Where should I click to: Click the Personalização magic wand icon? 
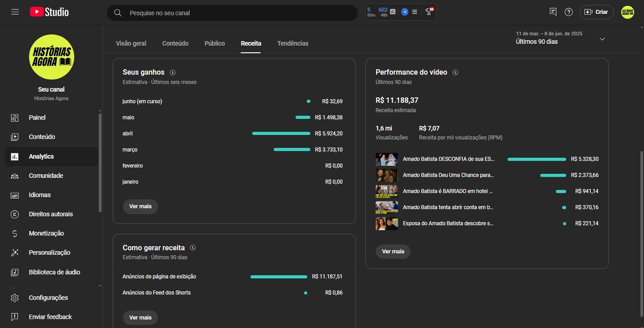[x=15, y=252]
